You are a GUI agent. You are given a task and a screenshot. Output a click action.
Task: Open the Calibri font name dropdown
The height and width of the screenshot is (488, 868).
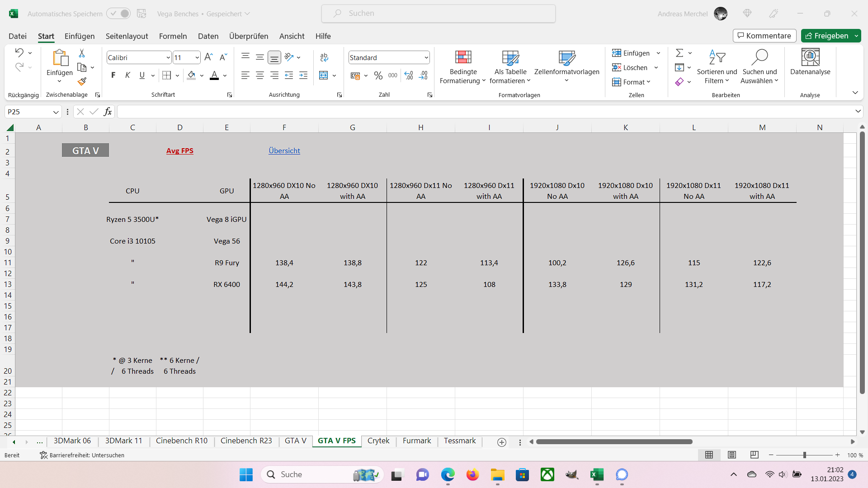pos(168,58)
